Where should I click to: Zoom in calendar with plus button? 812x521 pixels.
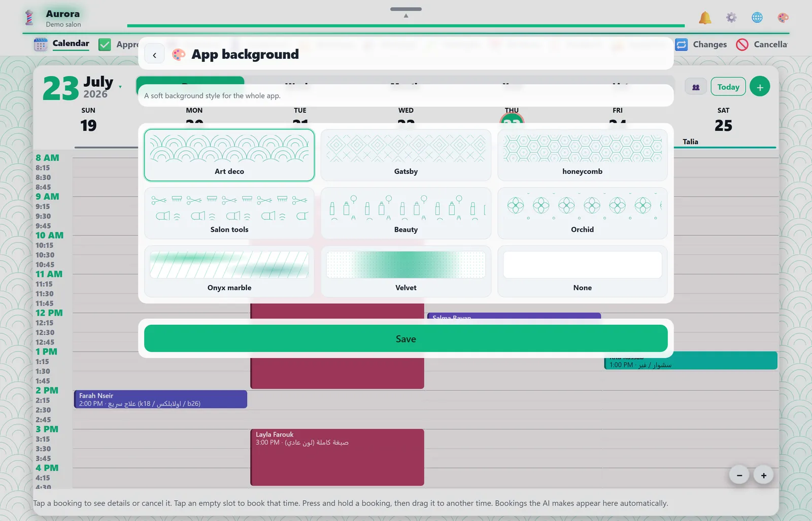click(x=763, y=475)
